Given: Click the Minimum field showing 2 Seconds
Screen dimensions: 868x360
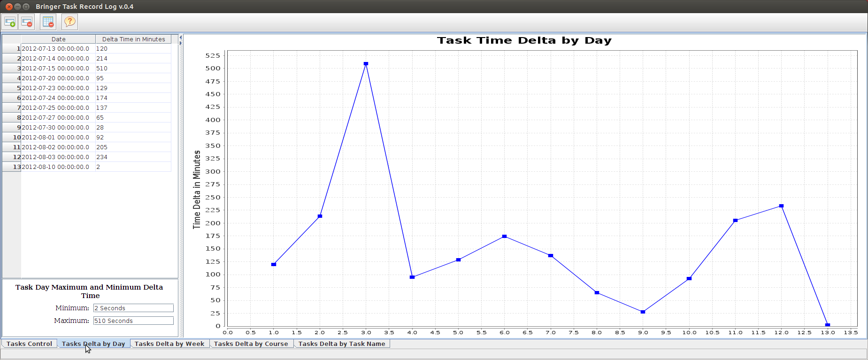Looking at the screenshot, I should tap(133, 308).
